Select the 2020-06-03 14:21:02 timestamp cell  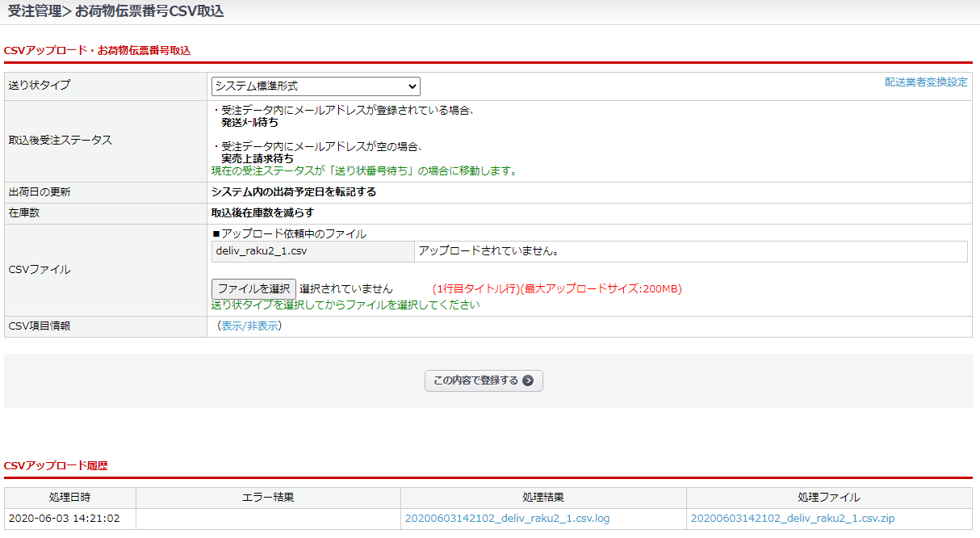(64, 519)
